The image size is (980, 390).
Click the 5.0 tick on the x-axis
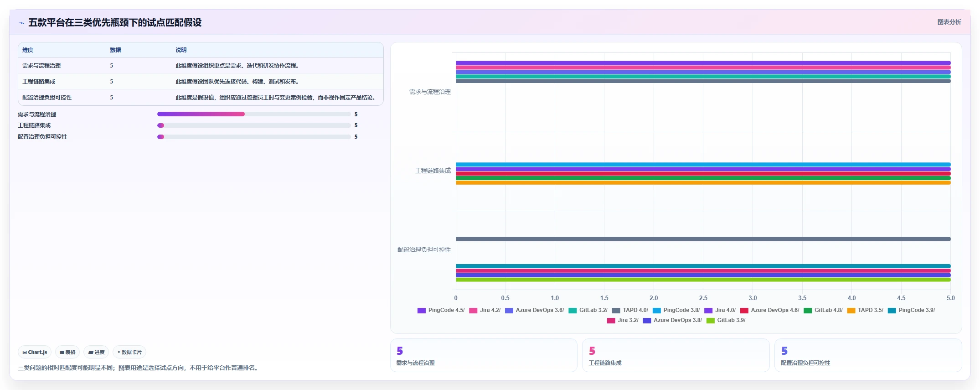tap(950, 298)
